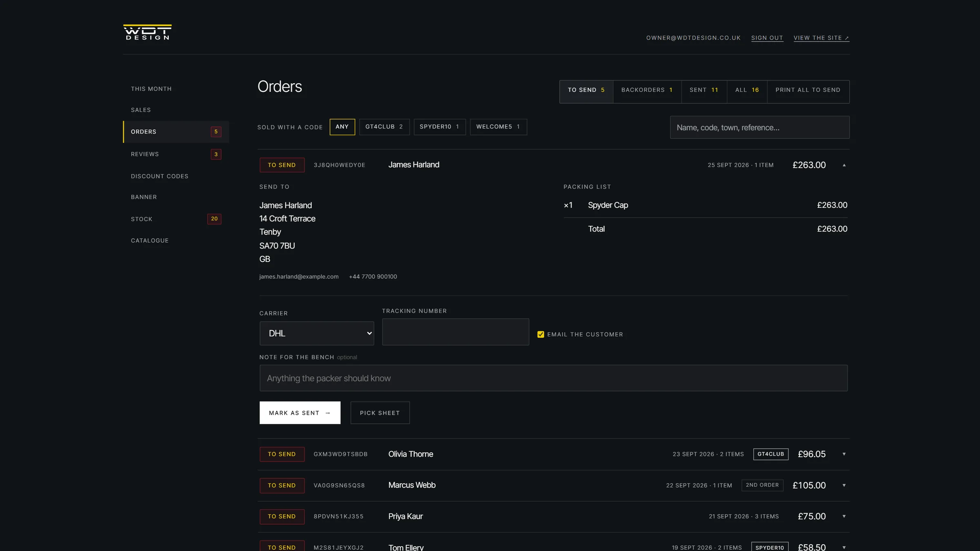Click the WDT Design logo
Viewport: 980px width, 551px height.
[147, 32]
